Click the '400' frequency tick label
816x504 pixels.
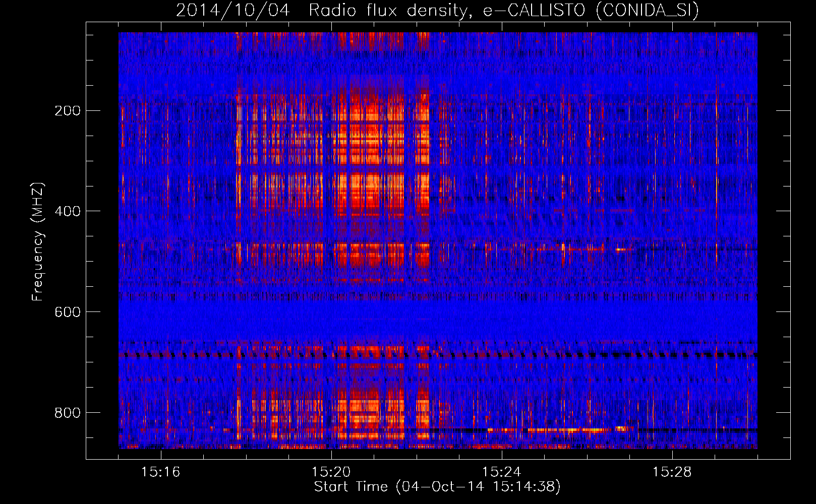tap(68, 211)
